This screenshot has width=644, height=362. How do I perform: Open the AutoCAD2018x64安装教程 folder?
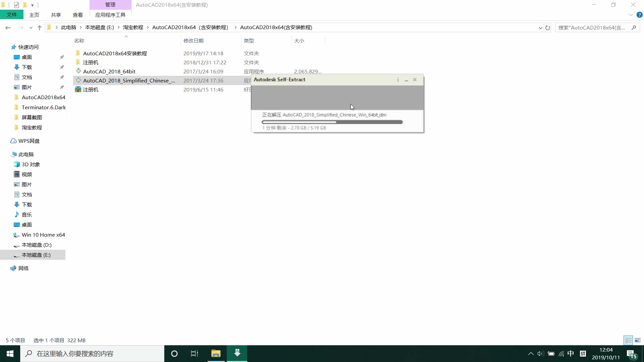click(x=115, y=53)
